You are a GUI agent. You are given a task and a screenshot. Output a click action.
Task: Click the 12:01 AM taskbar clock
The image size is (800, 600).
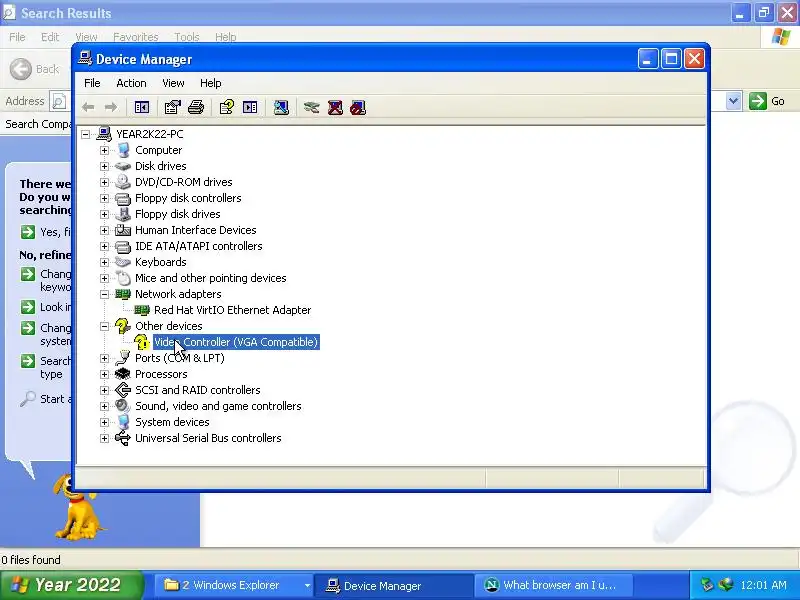click(x=763, y=585)
